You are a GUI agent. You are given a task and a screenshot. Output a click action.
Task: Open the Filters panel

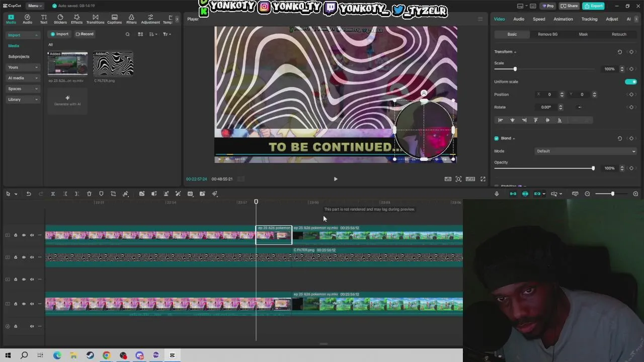[131, 19]
